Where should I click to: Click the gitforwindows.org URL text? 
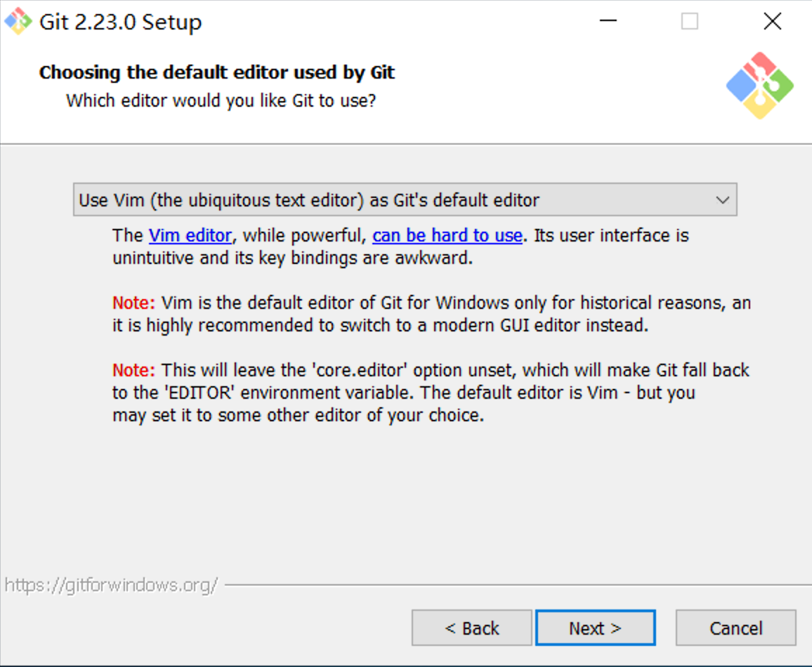(112, 586)
